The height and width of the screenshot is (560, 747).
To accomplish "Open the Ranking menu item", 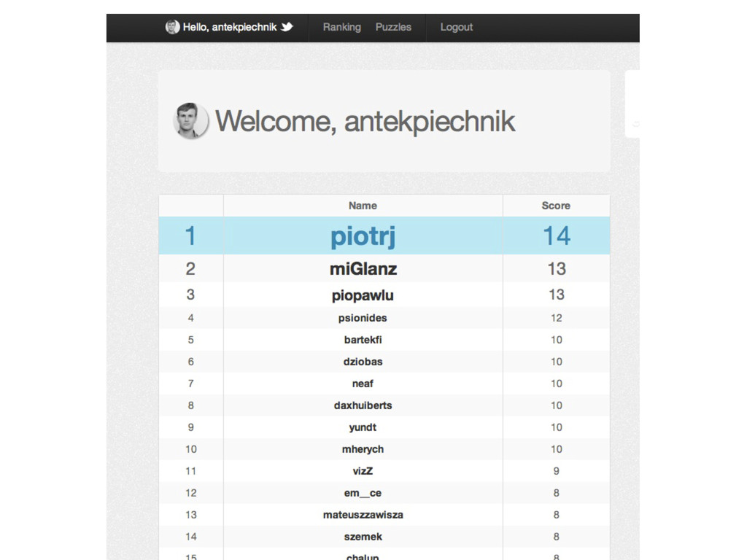I will click(x=341, y=27).
